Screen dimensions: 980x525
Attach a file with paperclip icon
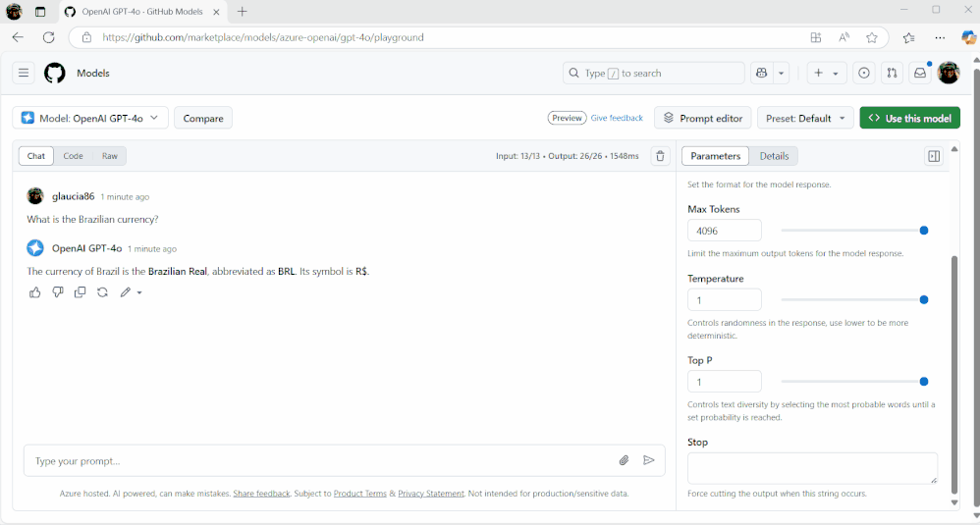point(624,460)
